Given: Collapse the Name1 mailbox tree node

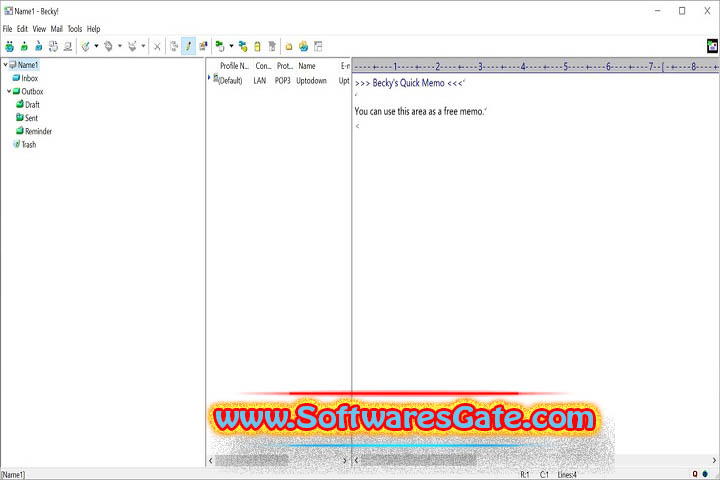Looking at the screenshot, I should coord(6,65).
